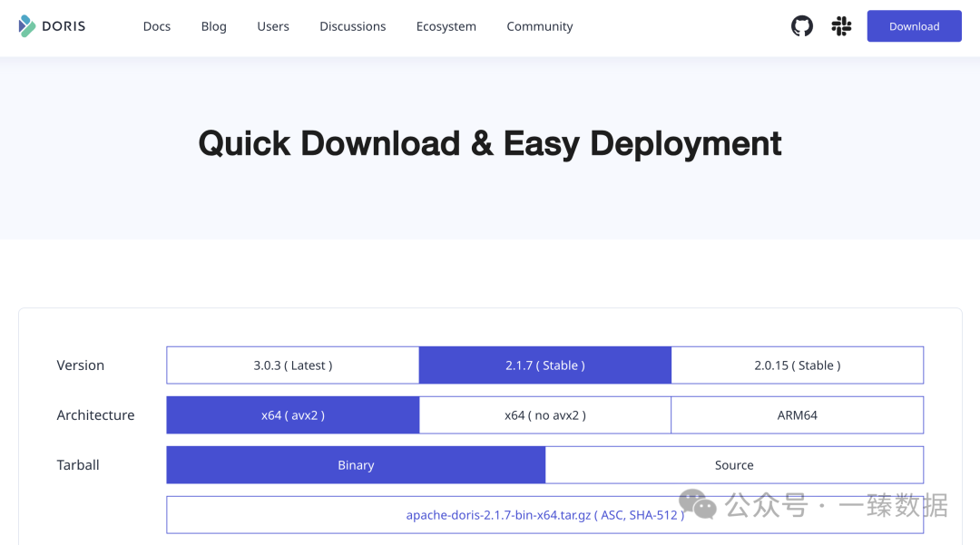The width and height of the screenshot is (980, 545).
Task: Open the Ecosystem menu
Action: [446, 26]
